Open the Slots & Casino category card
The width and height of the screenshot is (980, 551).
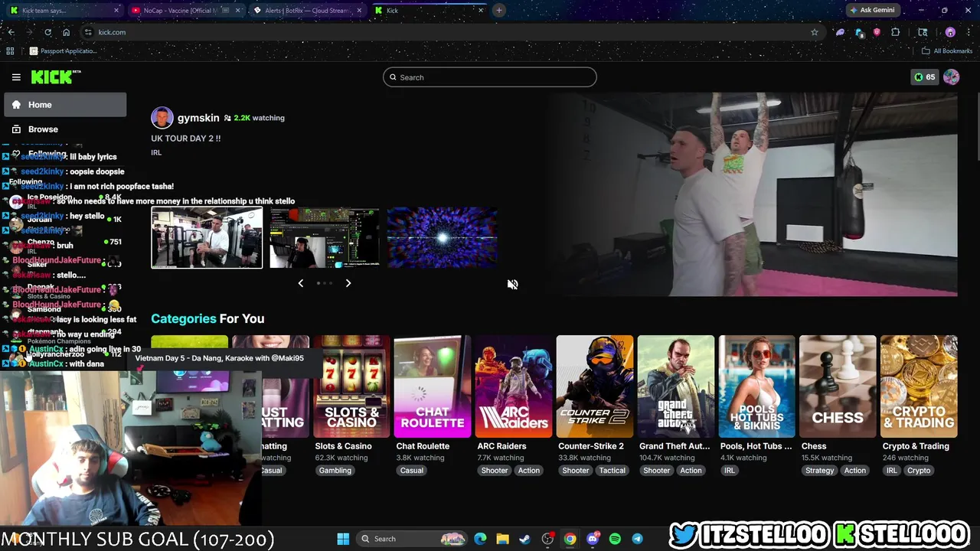(351, 386)
